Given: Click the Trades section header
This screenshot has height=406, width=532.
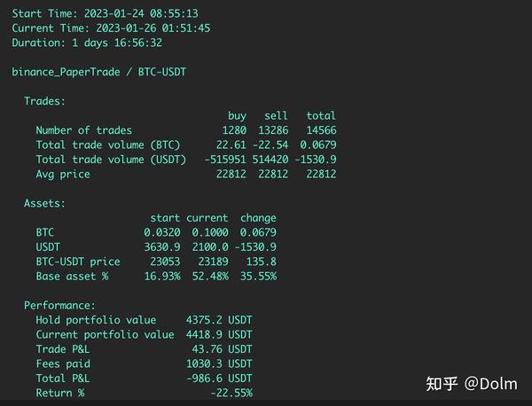Looking at the screenshot, I should [x=44, y=101].
